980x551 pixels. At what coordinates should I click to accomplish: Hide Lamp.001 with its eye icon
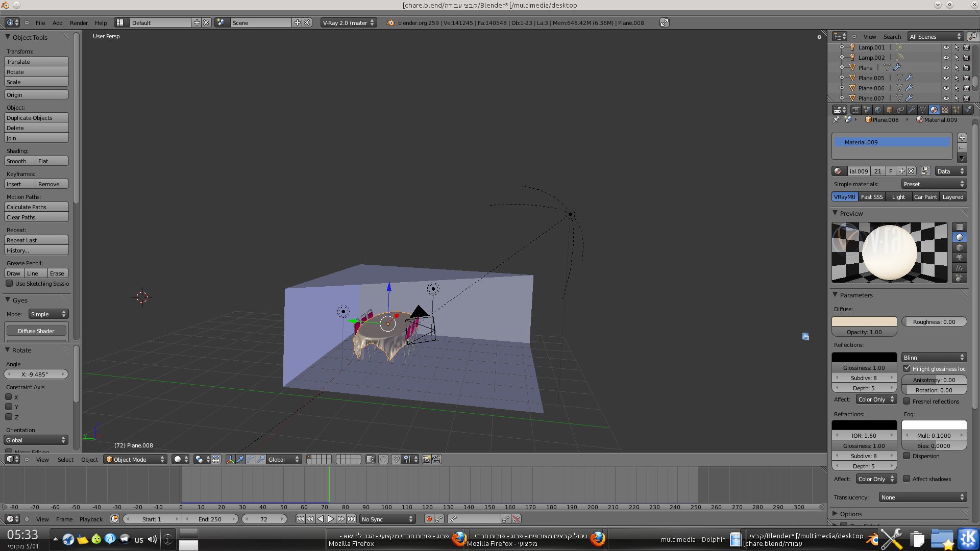pyautogui.click(x=946, y=47)
